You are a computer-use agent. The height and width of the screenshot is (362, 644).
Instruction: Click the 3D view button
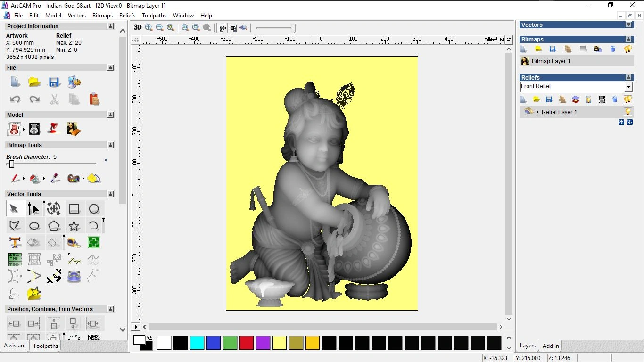coord(138,27)
